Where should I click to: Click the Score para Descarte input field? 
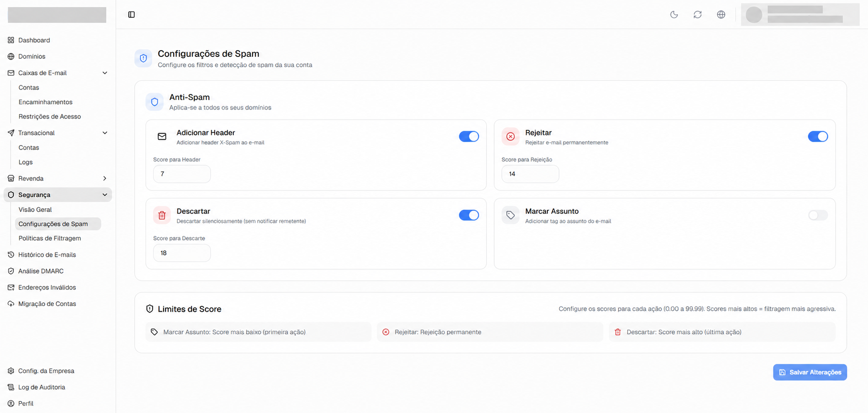pos(182,253)
